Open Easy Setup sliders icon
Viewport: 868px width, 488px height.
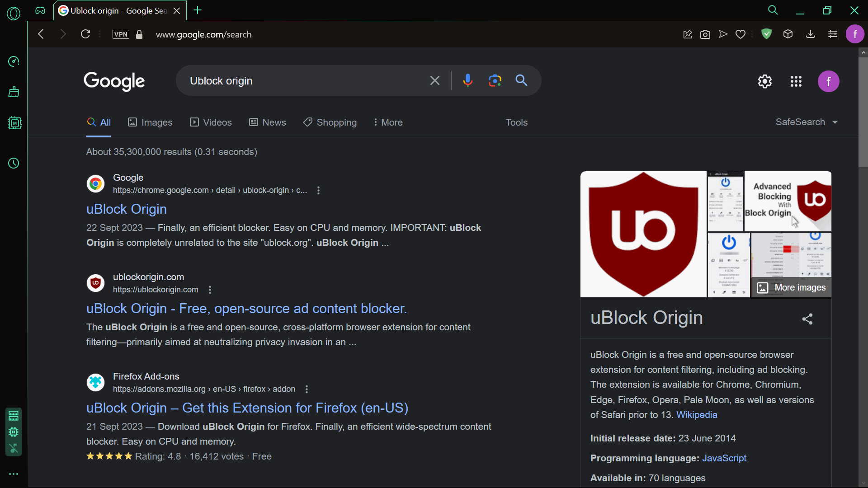click(833, 34)
